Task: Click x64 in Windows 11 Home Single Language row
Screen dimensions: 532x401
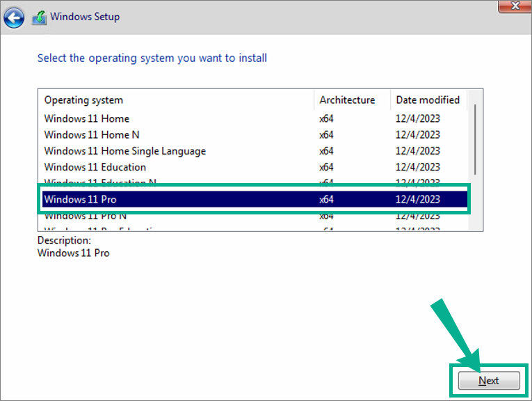Action: (x=326, y=151)
